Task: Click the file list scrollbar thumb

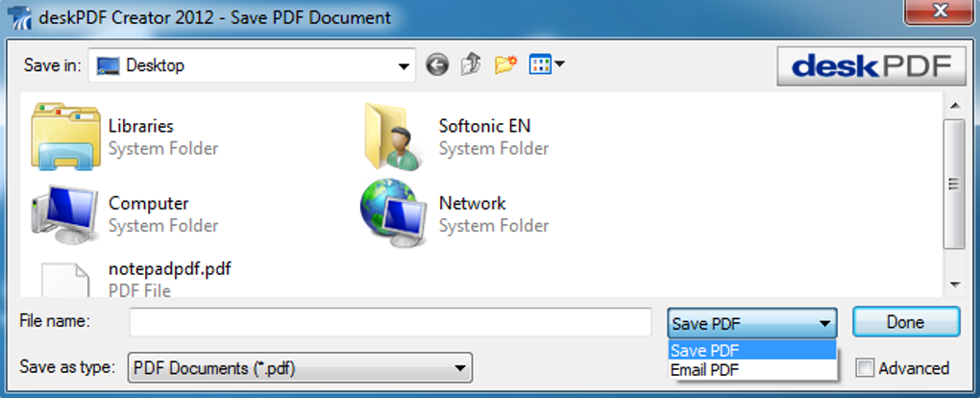Action: (954, 184)
